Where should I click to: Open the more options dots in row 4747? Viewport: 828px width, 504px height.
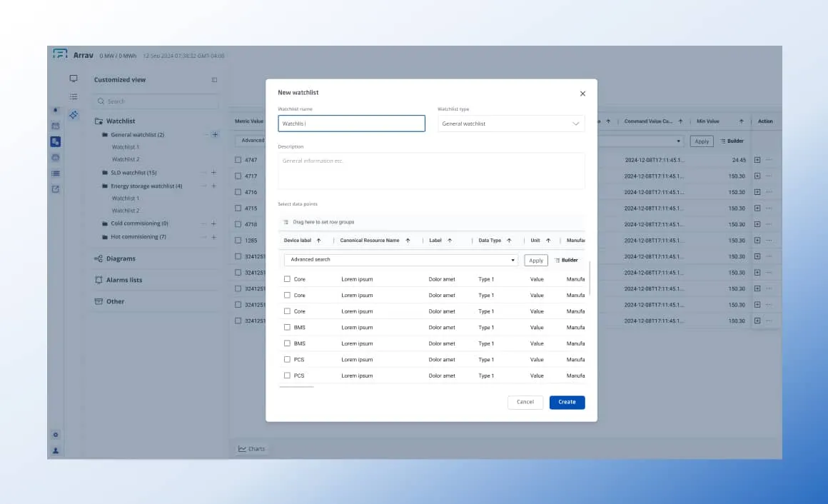(x=769, y=160)
